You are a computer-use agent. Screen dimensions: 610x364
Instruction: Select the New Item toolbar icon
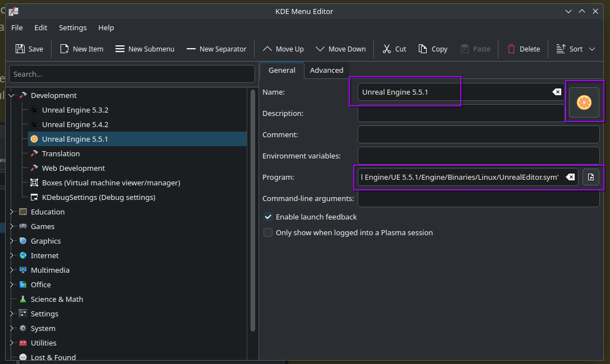tap(64, 49)
